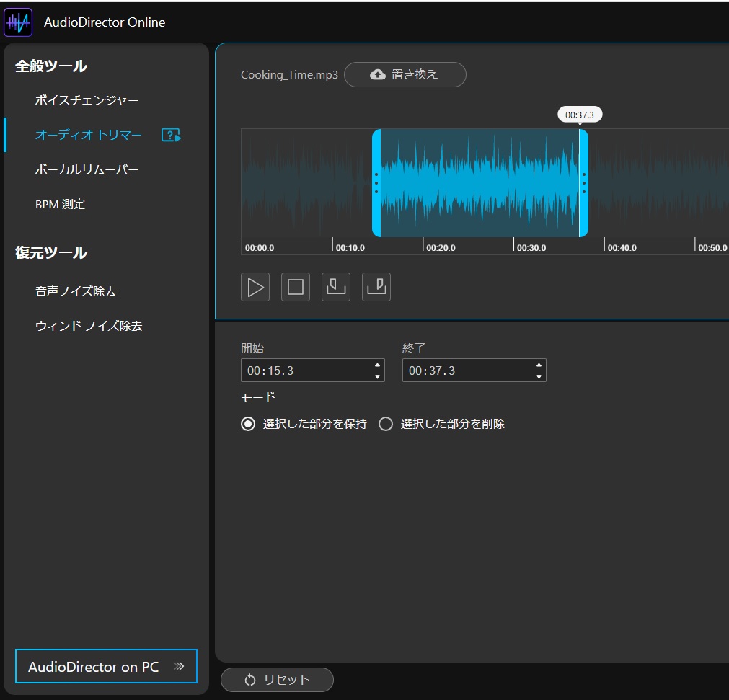Open ボイスチェンジャー tool in sidebar

87,100
